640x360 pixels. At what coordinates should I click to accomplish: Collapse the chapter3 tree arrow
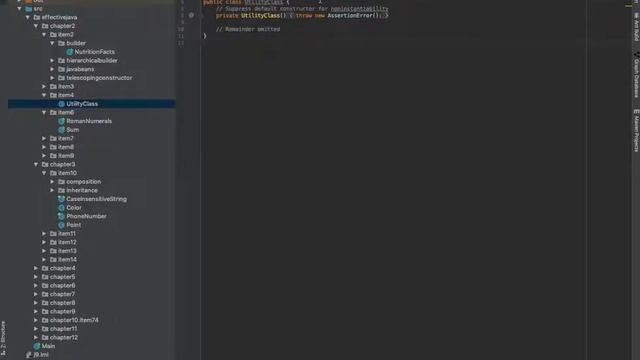(36, 164)
